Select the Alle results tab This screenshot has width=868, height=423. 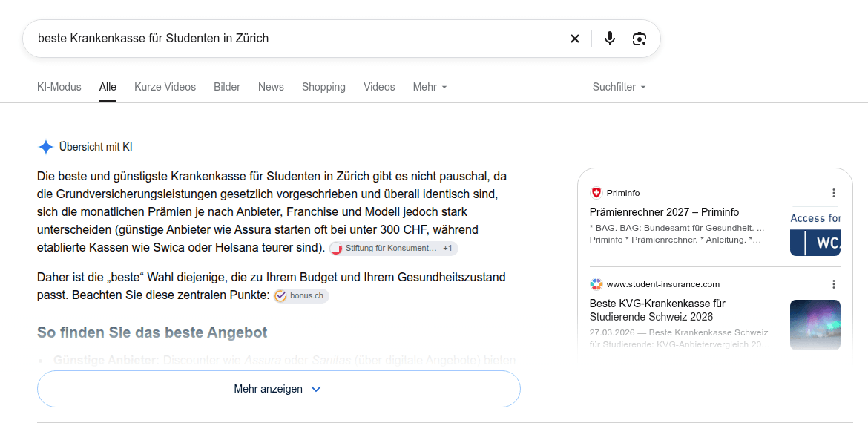[108, 87]
